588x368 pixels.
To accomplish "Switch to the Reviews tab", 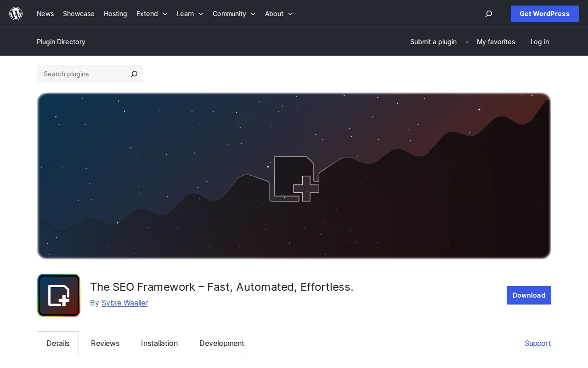I will pos(105,343).
